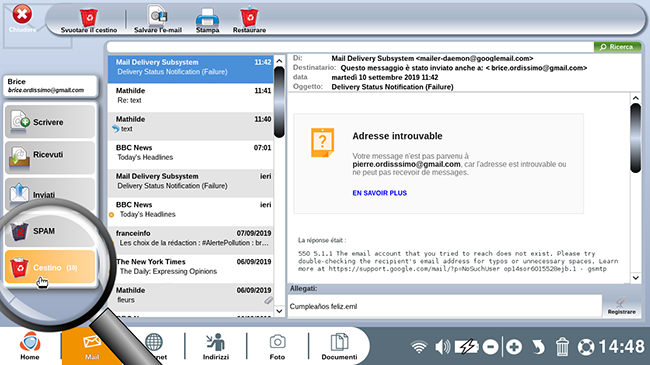Open the Foto camera app
This screenshot has width=650, height=365.
(277, 346)
